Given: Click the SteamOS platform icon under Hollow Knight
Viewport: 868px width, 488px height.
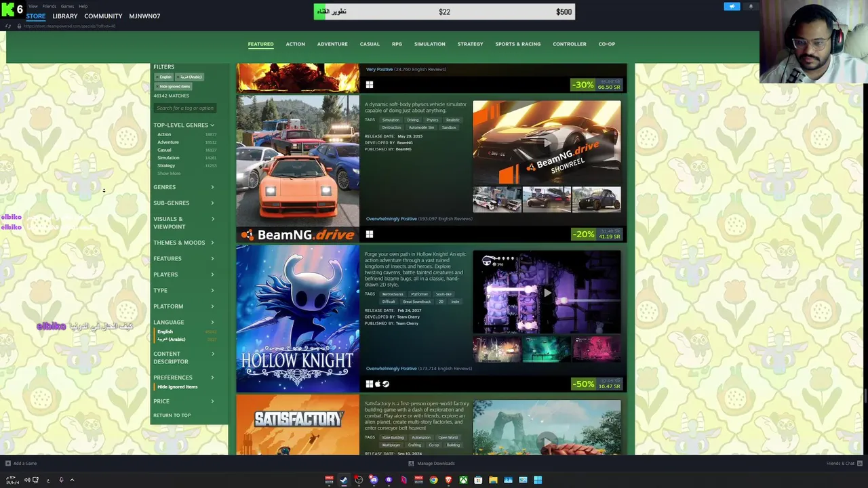Looking at the screenshot, I should 386,384.
